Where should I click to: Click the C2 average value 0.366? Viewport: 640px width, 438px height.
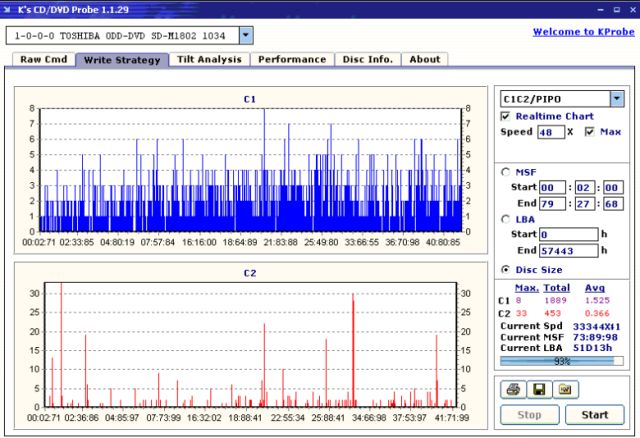597,313
